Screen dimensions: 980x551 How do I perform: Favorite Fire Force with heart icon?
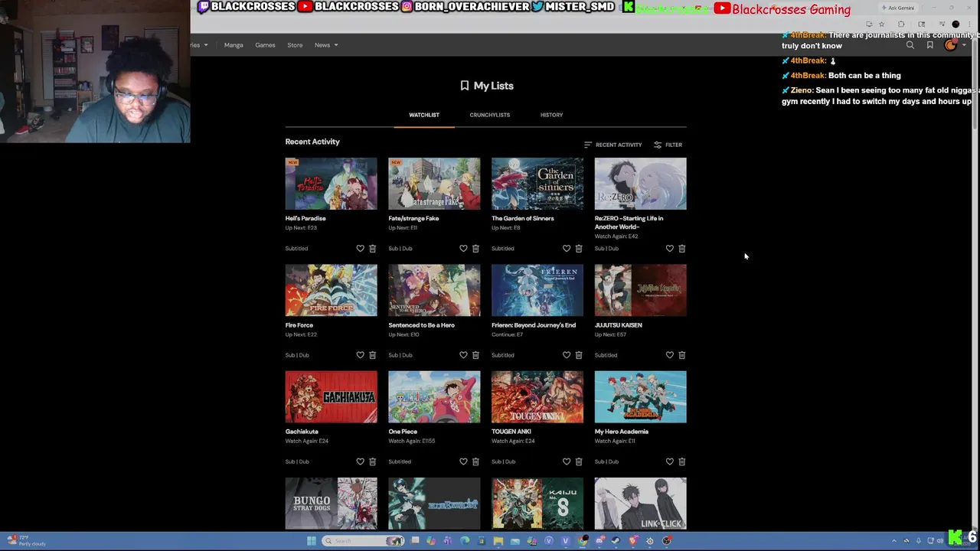(360, 355)
